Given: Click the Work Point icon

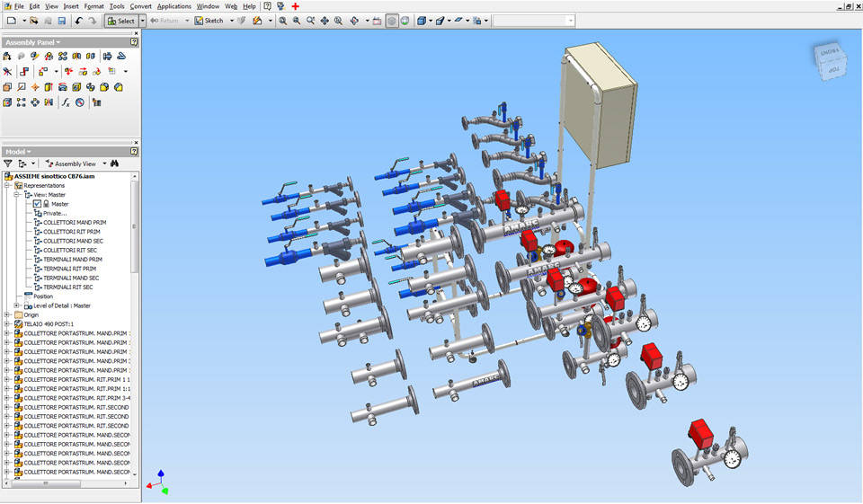Looking at the screenshot, I should tap(35, 87).
